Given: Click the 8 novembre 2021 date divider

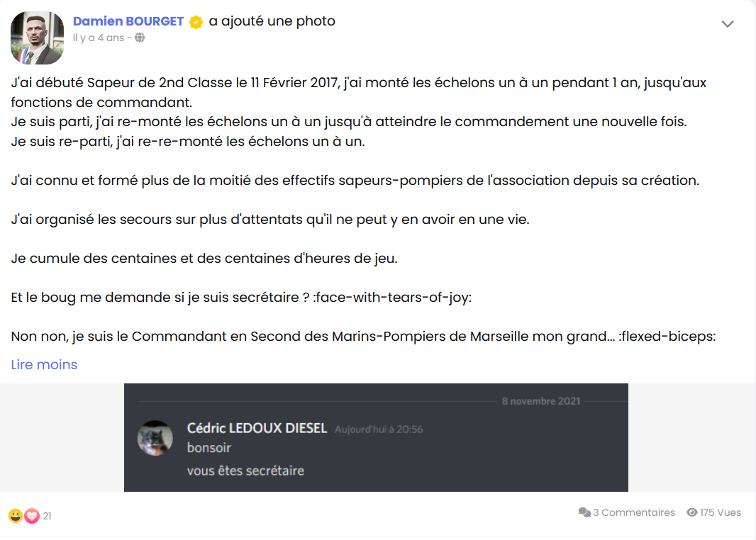Looking at the screenshot, I should tap(540, 401).
